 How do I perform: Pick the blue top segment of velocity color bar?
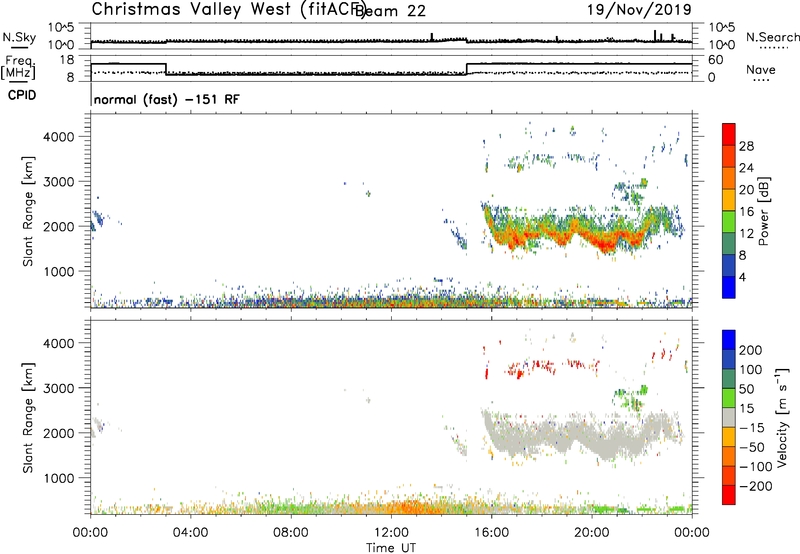click(729, 340)
